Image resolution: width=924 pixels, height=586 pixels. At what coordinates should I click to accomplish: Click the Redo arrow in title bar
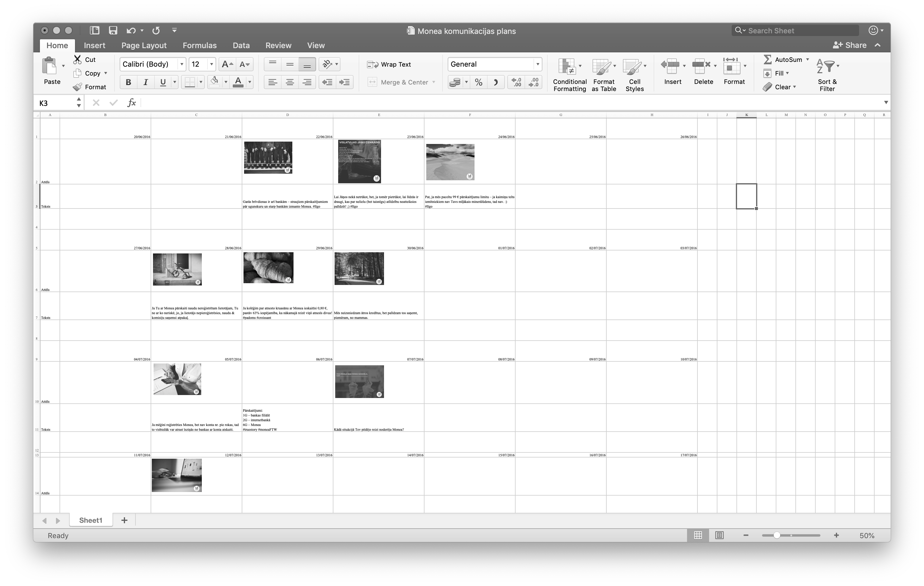[x=156, y=30]
